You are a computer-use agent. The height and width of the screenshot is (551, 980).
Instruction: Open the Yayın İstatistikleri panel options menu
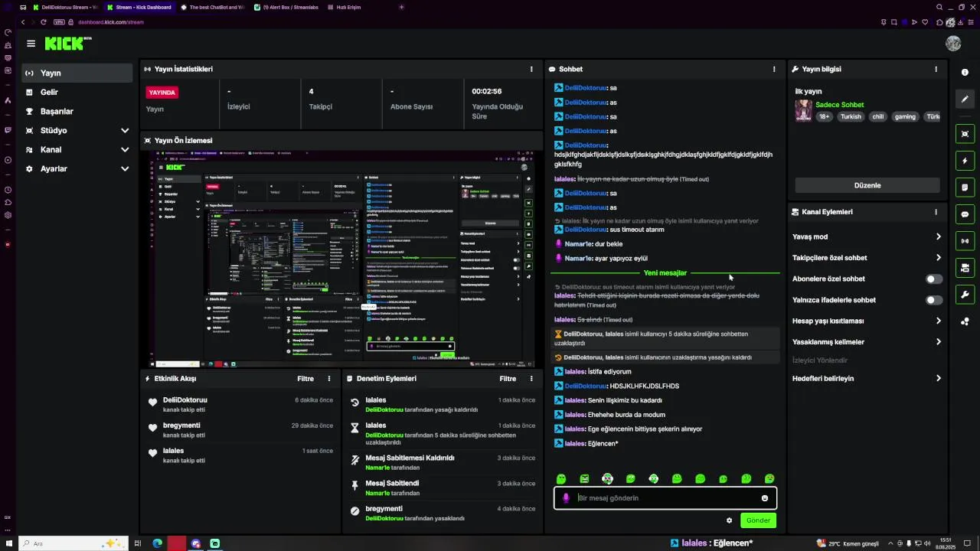click(531, 69)
